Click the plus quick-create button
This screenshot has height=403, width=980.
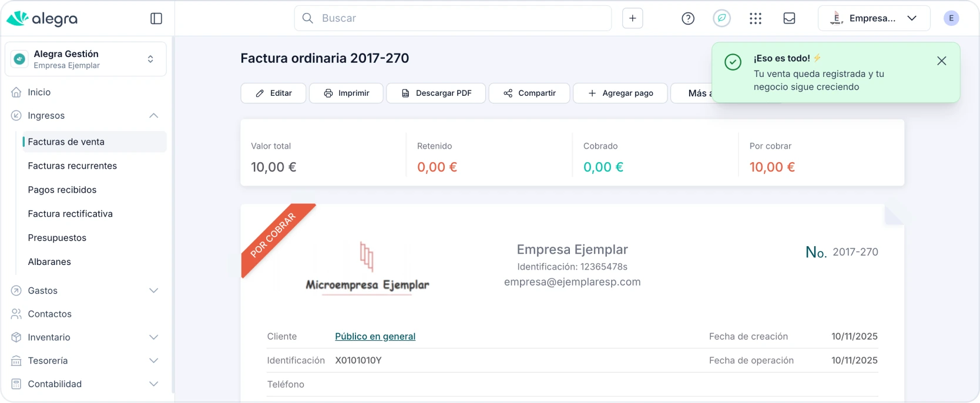633,18
